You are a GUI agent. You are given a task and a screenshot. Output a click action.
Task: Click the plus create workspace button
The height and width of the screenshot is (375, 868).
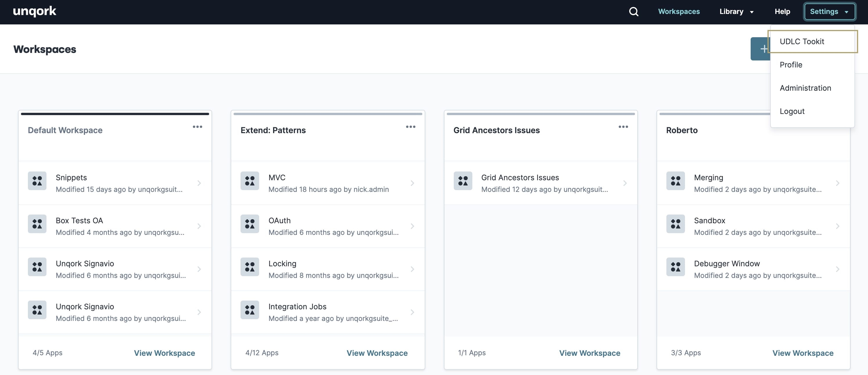[x=761, y=49]
